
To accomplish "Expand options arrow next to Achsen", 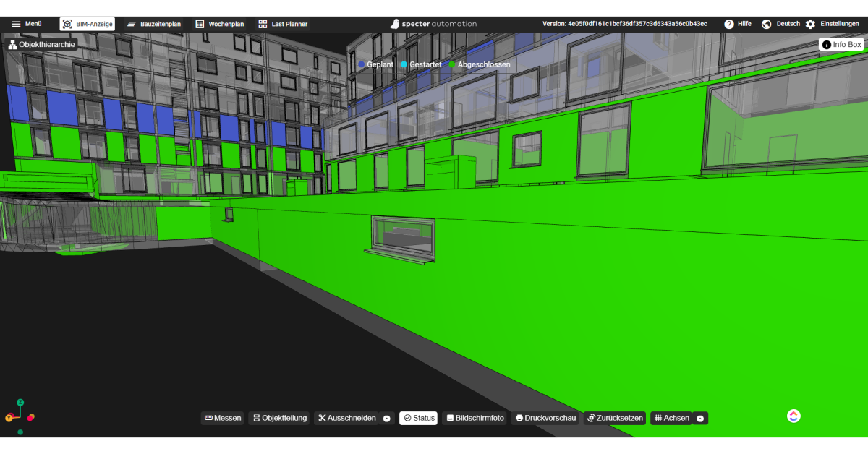I will (x=700, y=419).
